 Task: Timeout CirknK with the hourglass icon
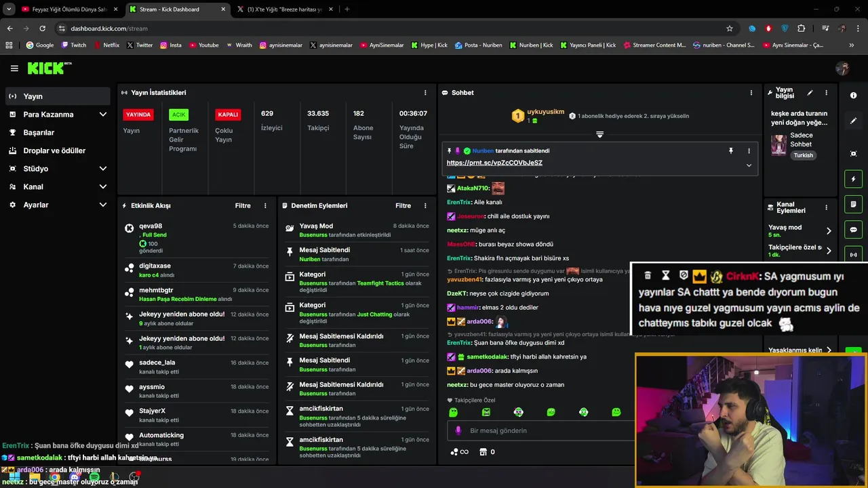pyautogui.click(x=665, y=275)
